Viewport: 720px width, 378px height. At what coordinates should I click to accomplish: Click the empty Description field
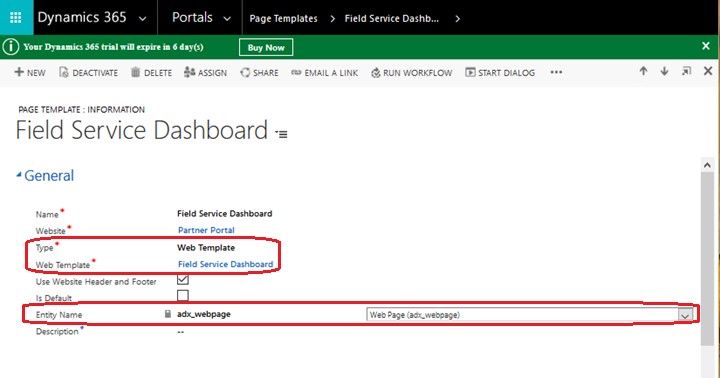(x=180, y=332)
